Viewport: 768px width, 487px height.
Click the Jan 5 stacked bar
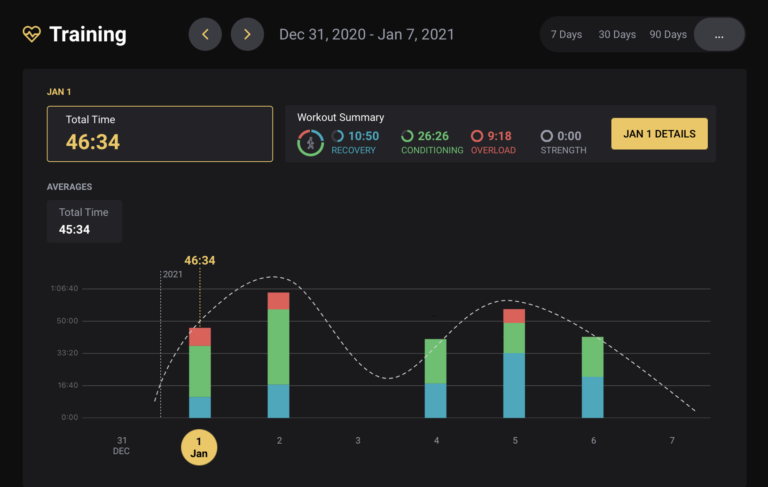coord(514,363)
